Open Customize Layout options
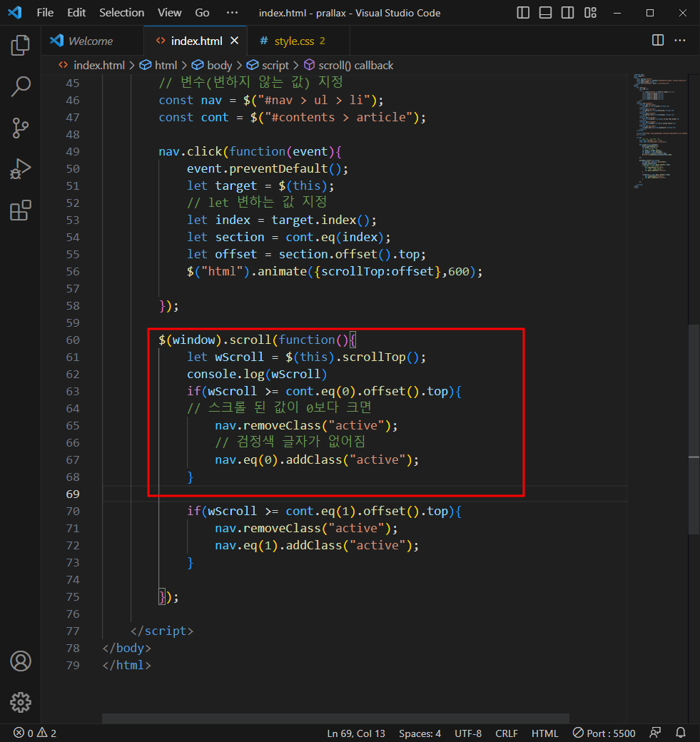The height and width of the screenshot is (742, 700). tap(590, 13)
